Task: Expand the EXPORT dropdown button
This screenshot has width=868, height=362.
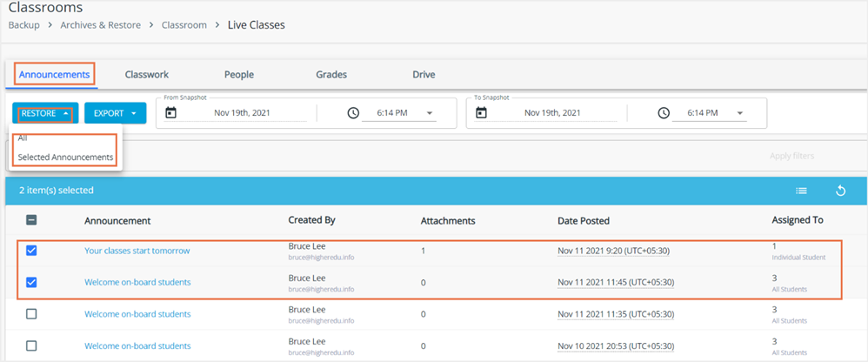Action: (x=115, y=113)
